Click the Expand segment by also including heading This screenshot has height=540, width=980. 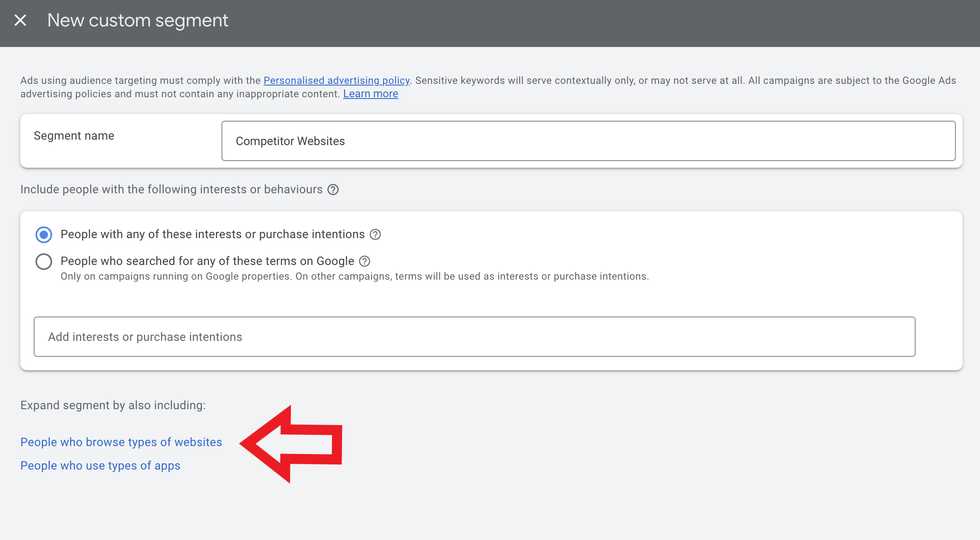point(112,405)
